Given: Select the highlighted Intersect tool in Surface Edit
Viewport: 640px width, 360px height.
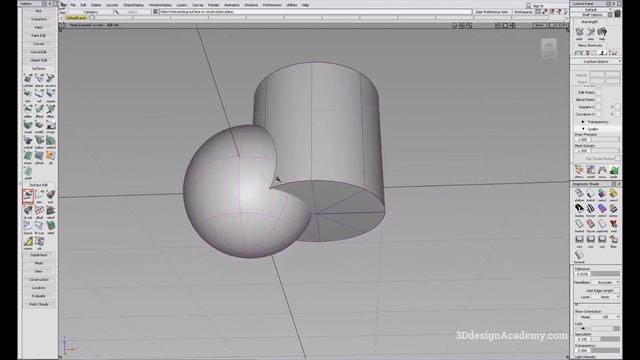Looking at the screenshot, I should point(28,196).
